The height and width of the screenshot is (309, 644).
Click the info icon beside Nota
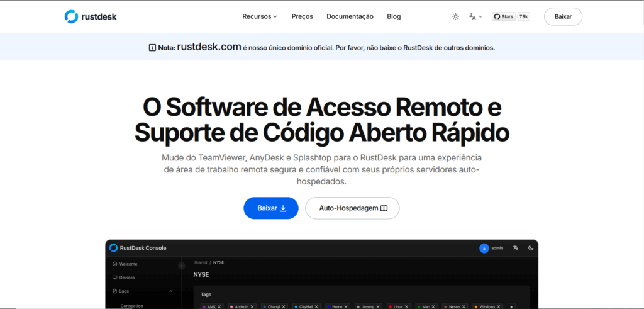[x=152, y=48]
